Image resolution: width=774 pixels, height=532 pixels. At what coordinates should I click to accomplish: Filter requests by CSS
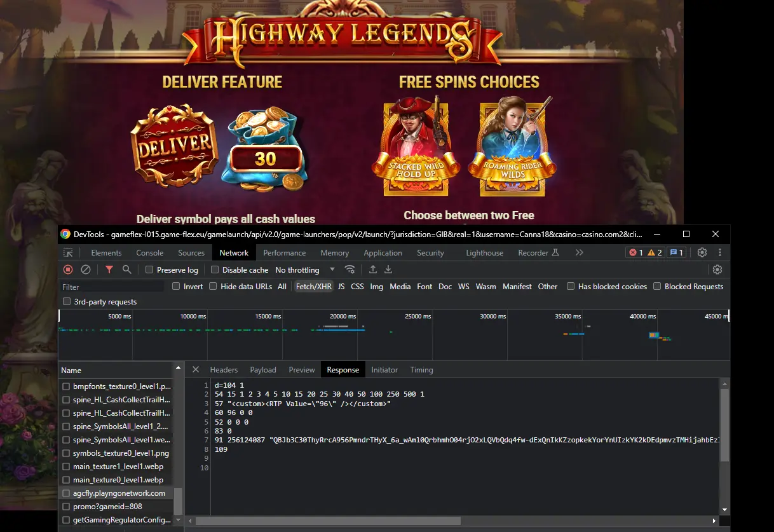point(358,287)
